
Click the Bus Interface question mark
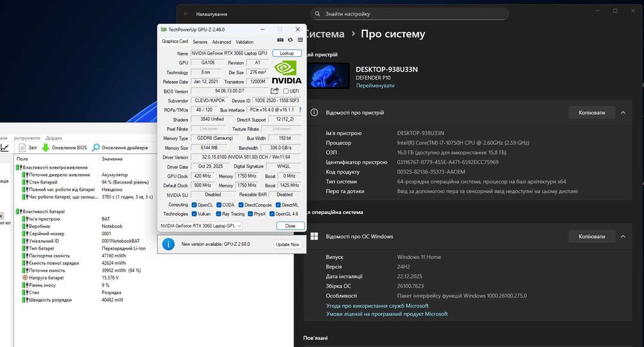pos(300,110)
